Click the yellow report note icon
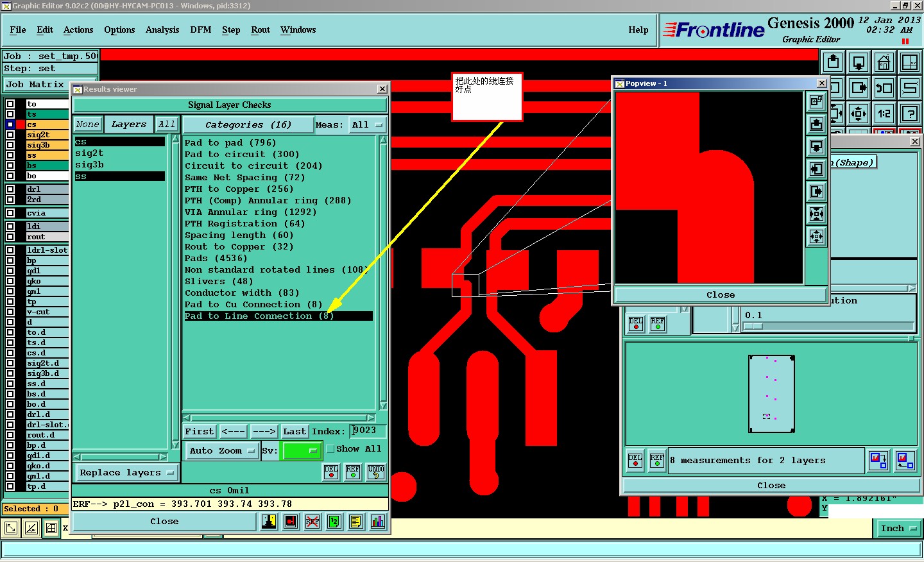 click(x=356, y=522)
